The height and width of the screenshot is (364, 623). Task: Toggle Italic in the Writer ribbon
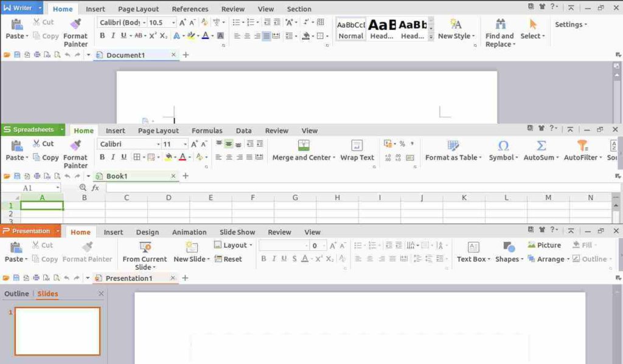(113, 36)
